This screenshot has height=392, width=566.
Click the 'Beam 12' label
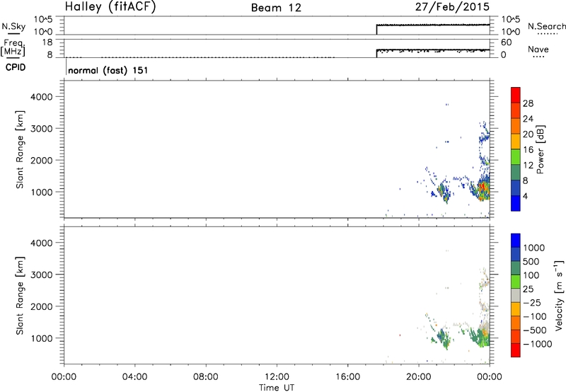click(x=276, y=8)
